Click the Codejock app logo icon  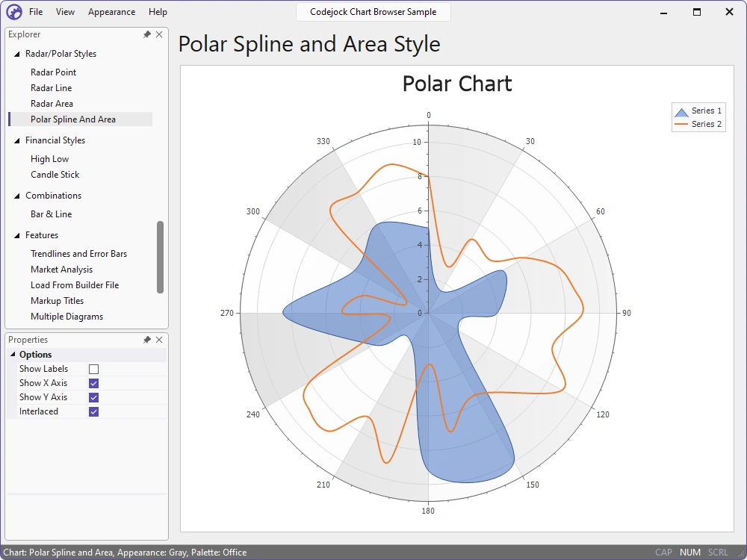pyautogui.click(x=13, y=12)
